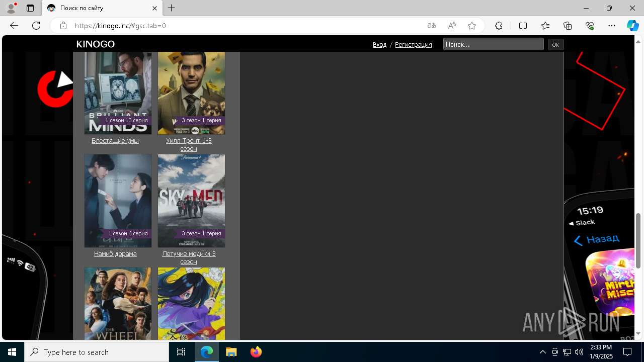Open Летучие медики 3 сезон link
This screenshot has width=644, height=362.
(x=189, y=258)
